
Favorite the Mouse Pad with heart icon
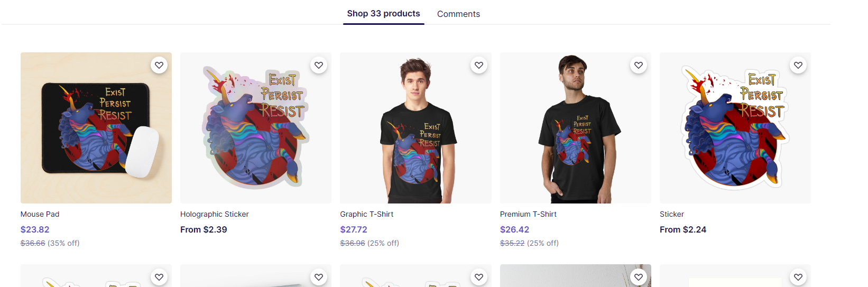[x=159, y=65]
